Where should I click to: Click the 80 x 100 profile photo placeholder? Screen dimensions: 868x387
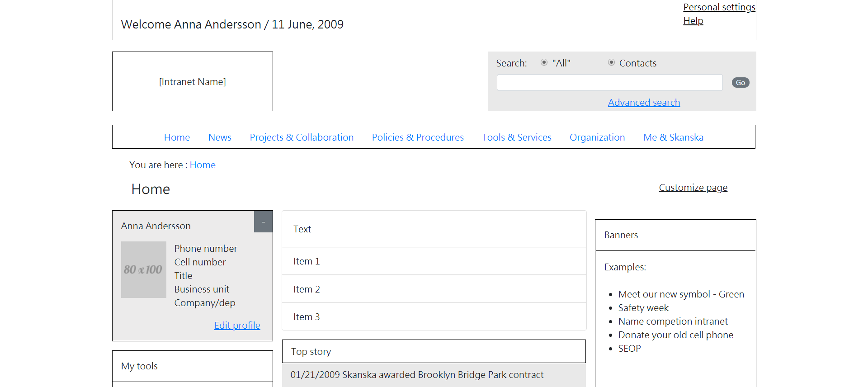[144, 269]
